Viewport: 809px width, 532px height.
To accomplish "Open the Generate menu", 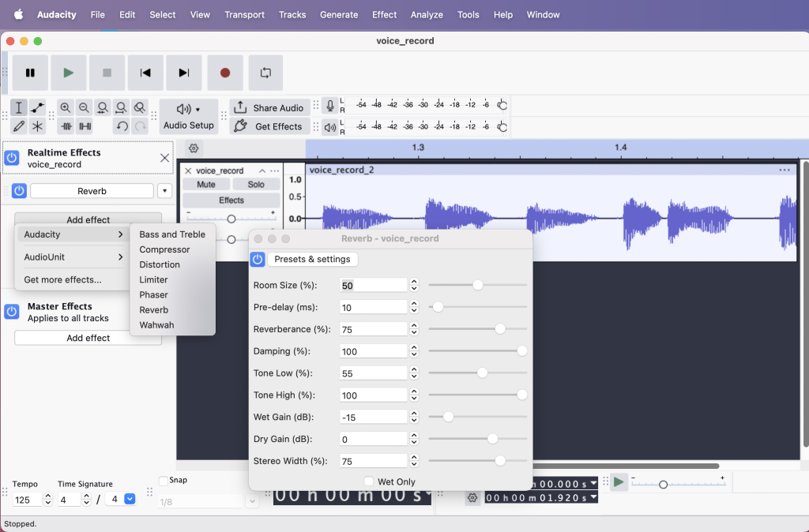I will (x=339, y=14).
